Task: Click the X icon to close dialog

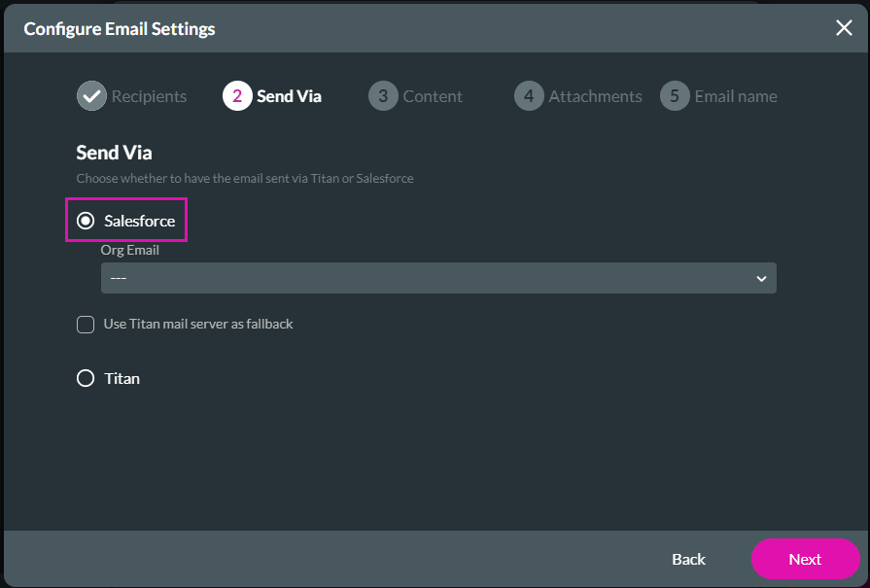Action: point(844,27)
